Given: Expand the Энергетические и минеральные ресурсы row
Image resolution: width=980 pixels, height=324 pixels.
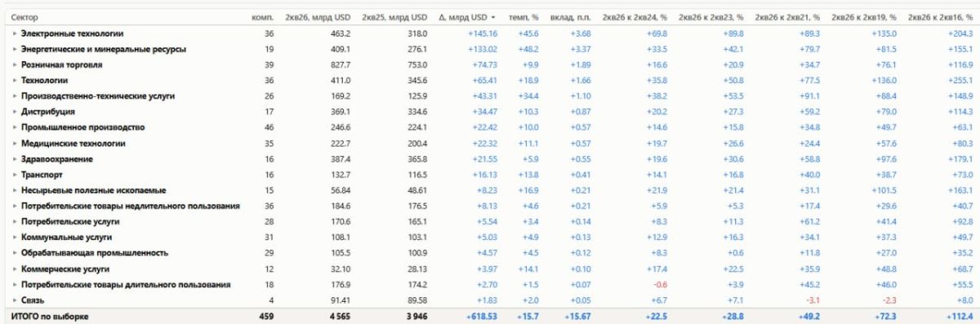Looking at the screenshot, I should (14, 49).
